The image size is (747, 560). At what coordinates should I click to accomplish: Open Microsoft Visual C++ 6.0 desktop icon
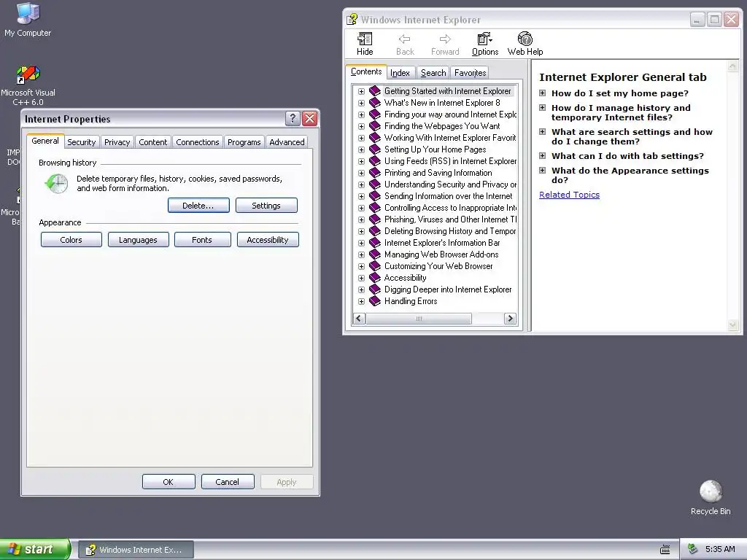pos(28,75)
